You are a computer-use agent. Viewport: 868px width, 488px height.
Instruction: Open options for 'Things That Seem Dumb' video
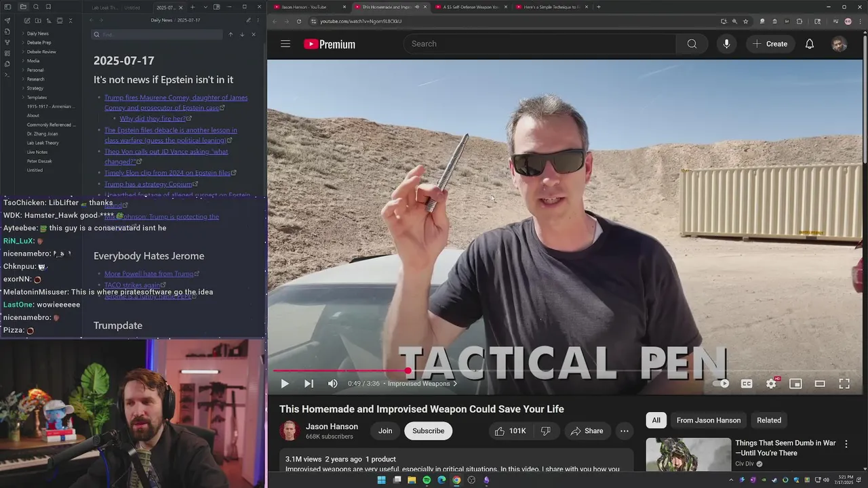click(846, 444)
